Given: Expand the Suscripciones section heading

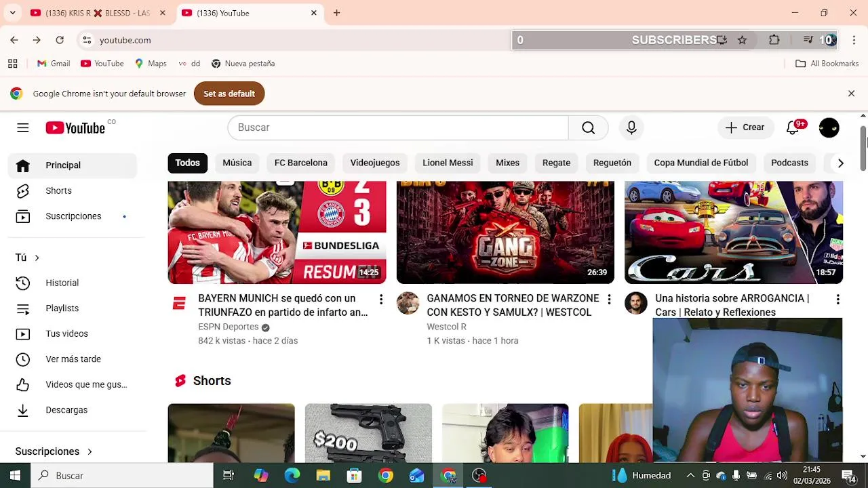Looking at the screenshot, I should (54, 451).
